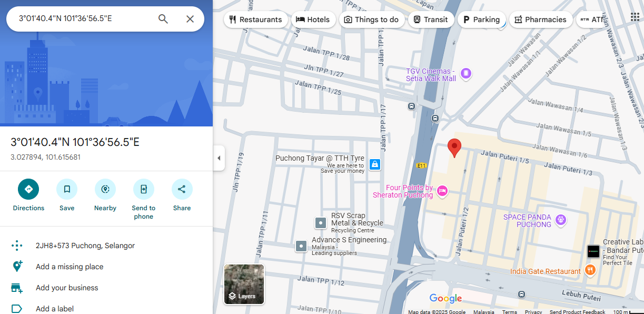This screenshot has height=314, width=644.
Task: Filter map by Parking
Action: (481, 19)
